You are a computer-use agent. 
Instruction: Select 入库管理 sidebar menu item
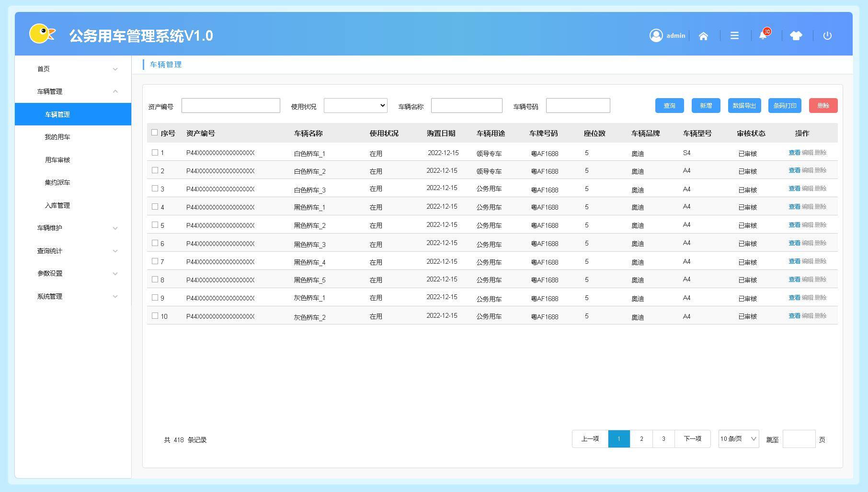click(57, 205)
